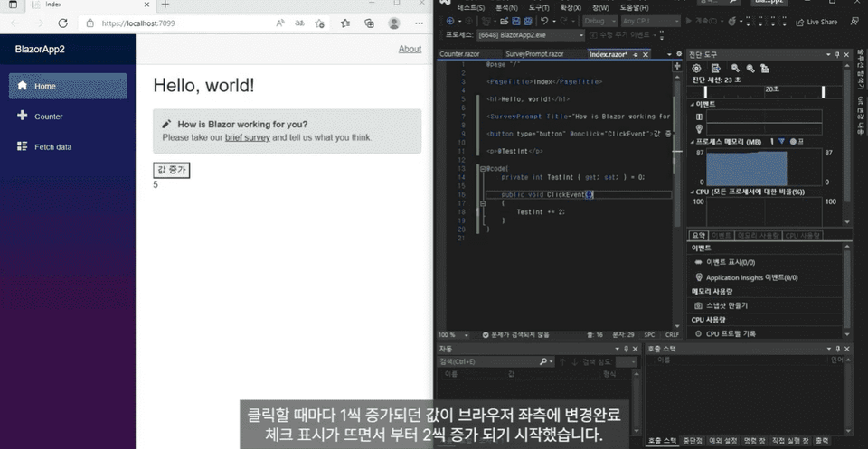The width and height of the screenshot is (868, 449).
Task: Click zoom in icon in diagnostic tools
Action: tap(734, 69)
